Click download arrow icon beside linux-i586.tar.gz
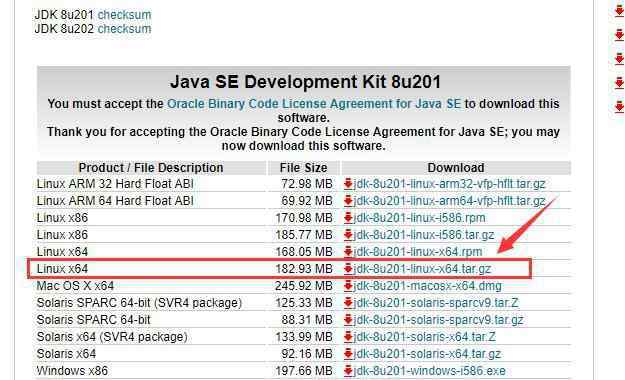The image size is (625, 380). pos(348,235)
